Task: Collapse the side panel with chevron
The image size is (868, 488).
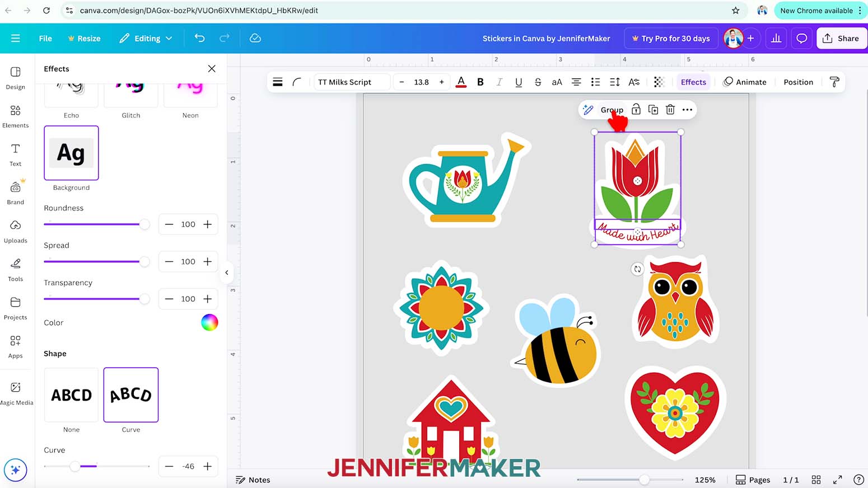Action: pyautogui.click(x=227, y=273)
